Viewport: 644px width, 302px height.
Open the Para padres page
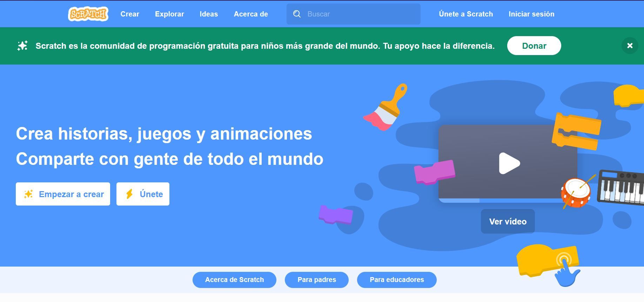pyautogui.click(x=317, y=280)
